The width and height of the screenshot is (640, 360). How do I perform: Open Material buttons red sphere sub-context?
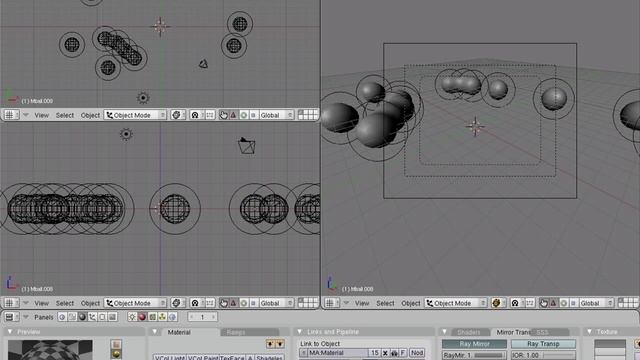click(142, 317)
